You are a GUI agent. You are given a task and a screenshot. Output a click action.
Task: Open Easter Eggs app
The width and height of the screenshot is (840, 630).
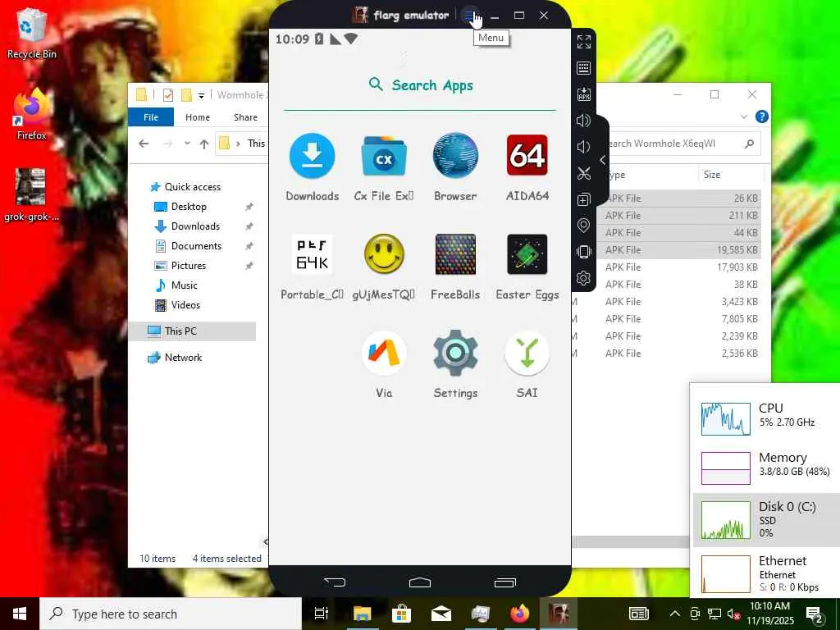[x=527, y=254]
